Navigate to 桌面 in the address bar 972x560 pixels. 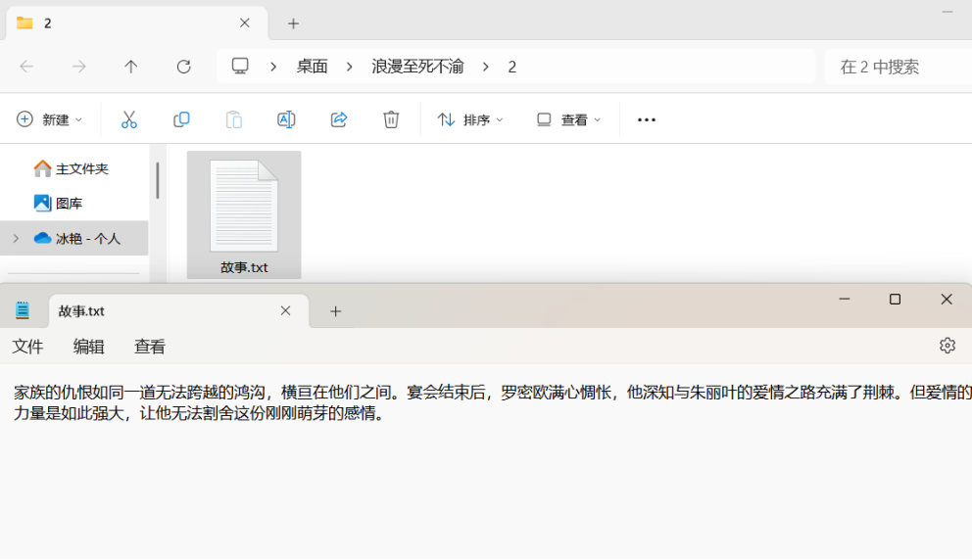(312, 67)
